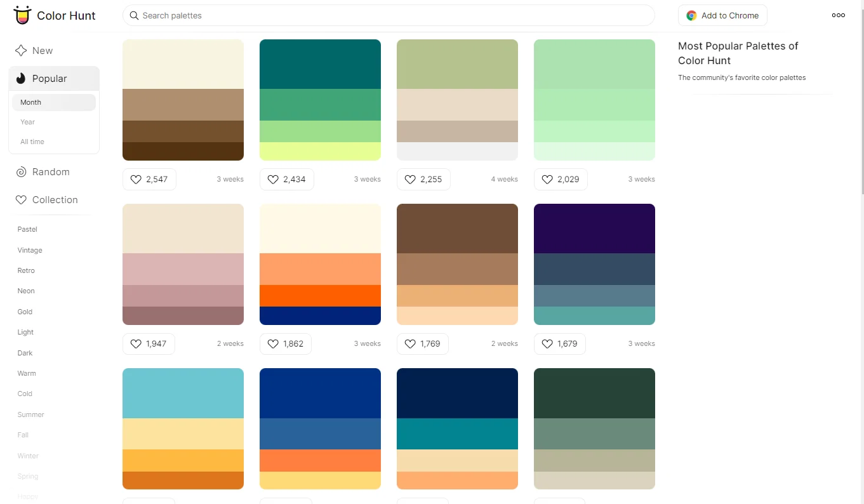Open the Neon tag

click(x=26, y=291)
